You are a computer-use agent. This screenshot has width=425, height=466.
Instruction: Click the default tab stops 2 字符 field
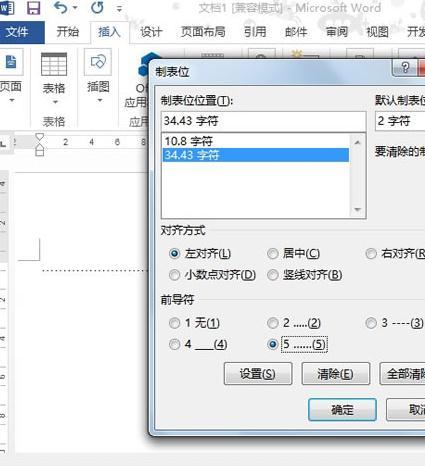(400, 121)
